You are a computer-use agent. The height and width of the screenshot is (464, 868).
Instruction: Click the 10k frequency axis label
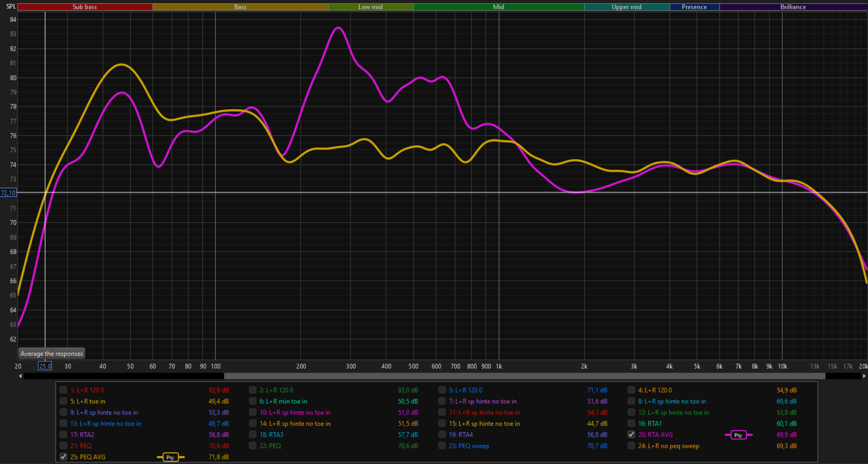[782, 366]
